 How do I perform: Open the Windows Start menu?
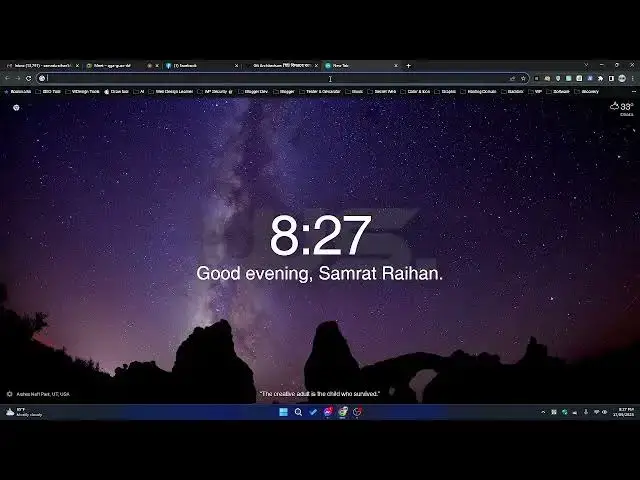point(283,412)
